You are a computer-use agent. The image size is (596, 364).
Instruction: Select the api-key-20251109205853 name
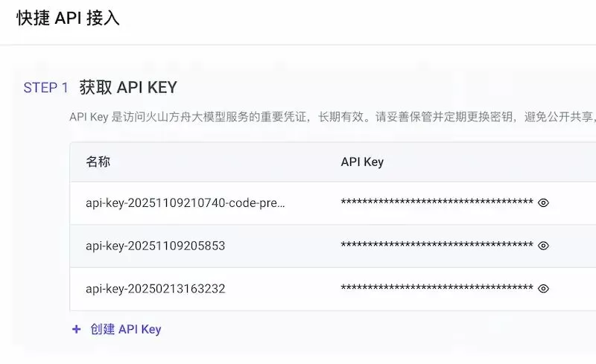[x=156, y=246]
